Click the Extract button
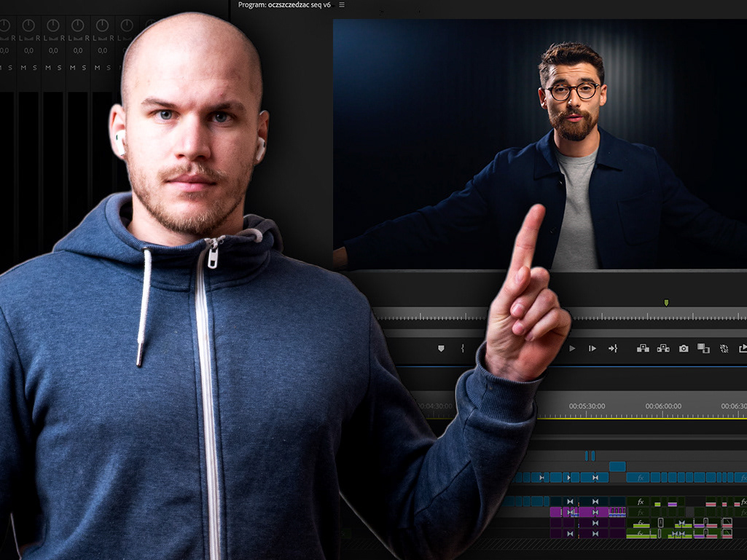This screenshot has height=560, width=747. click(x=663, y=349)
